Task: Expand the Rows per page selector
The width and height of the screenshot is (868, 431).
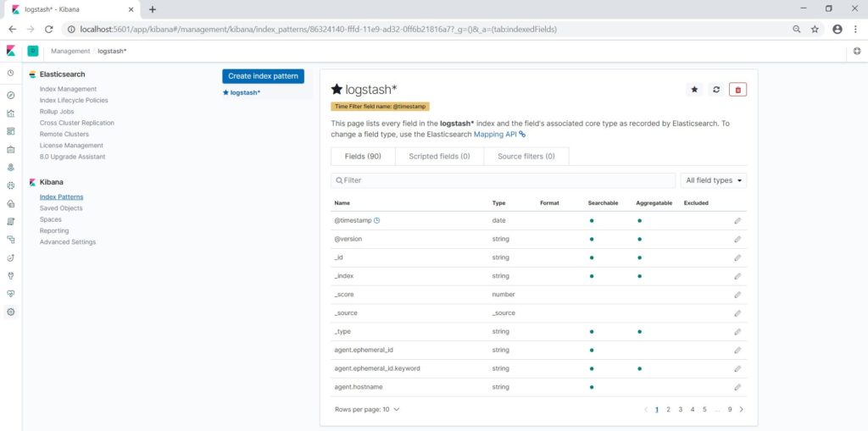Action: (367, 409)
